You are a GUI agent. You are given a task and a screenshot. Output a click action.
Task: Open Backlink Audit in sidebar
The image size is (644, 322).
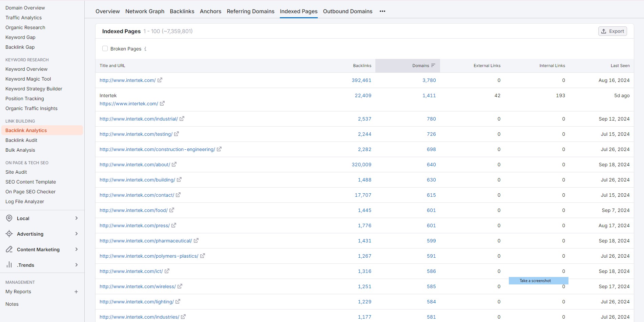click(21, 140)
